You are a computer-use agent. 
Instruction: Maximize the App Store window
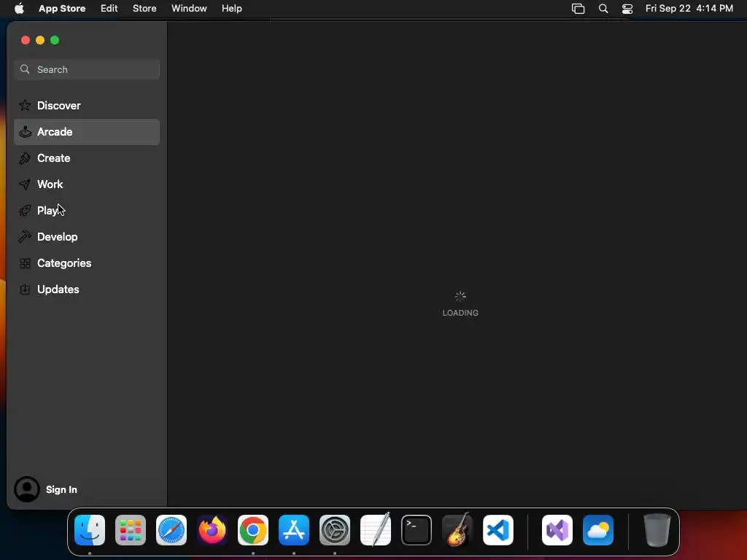[55, 40]
